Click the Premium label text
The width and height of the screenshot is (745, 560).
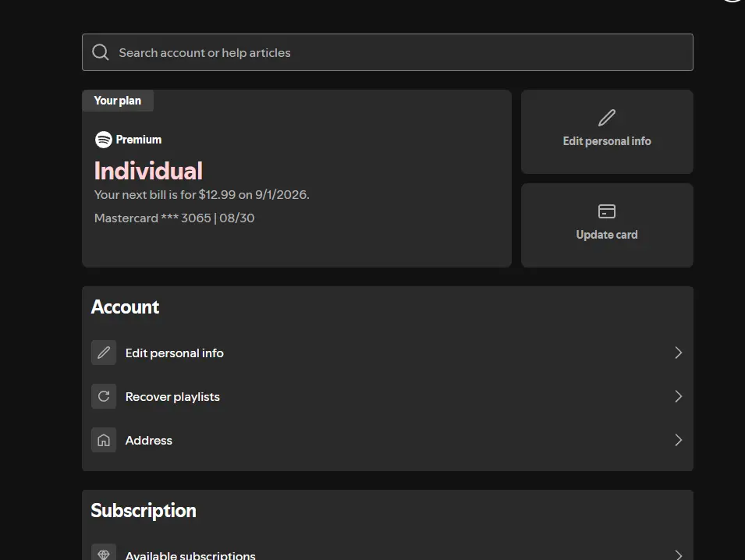click(139, 140)
